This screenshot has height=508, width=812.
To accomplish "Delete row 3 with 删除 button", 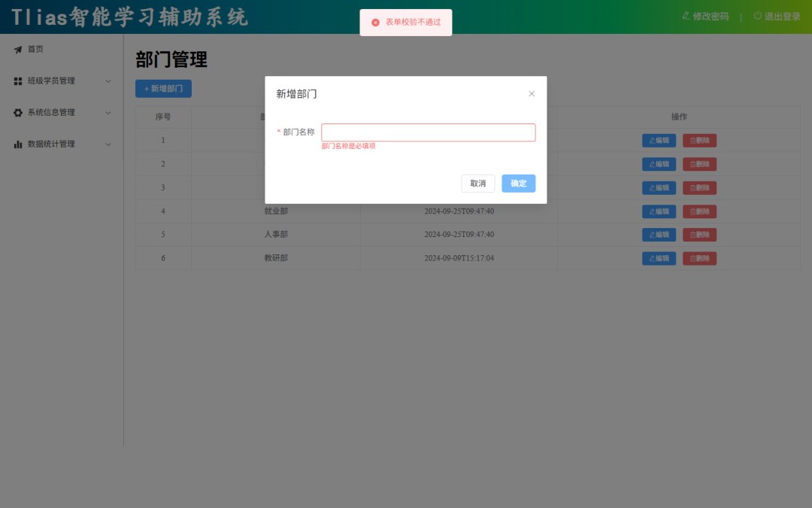I will (x=699, y=187).
